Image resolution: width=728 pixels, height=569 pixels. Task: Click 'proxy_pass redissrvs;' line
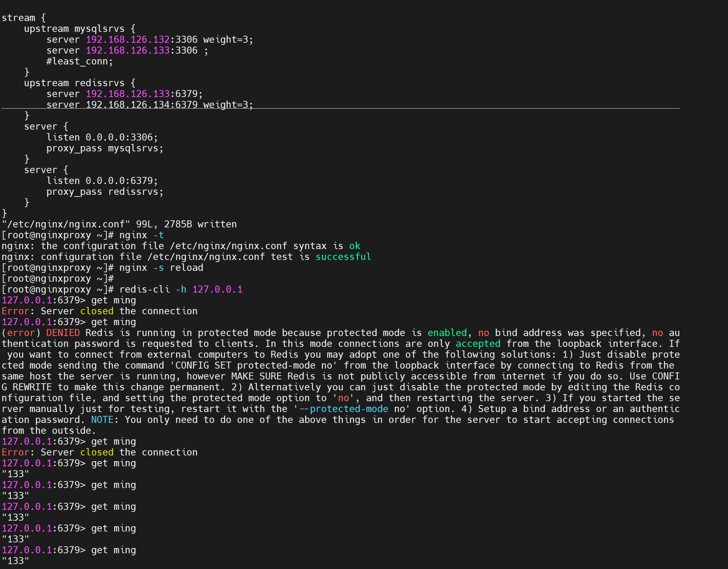tap(105, 192)
